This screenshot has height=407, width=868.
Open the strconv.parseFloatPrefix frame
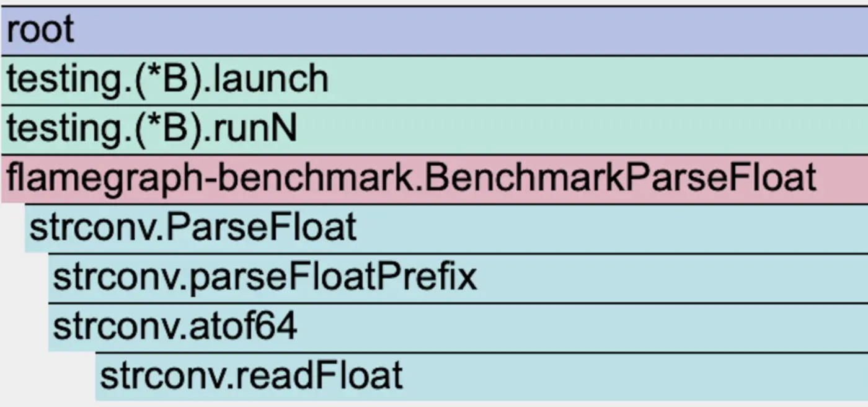(x=458, y=278)
